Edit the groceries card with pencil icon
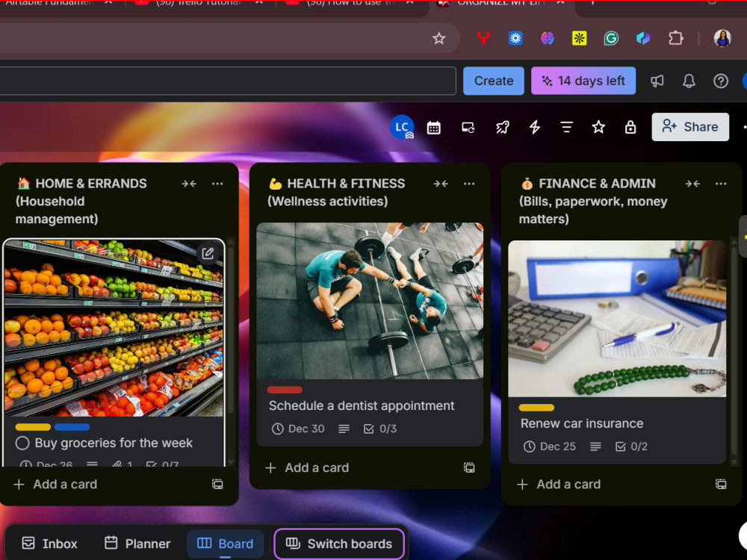 tap(208, 254)
